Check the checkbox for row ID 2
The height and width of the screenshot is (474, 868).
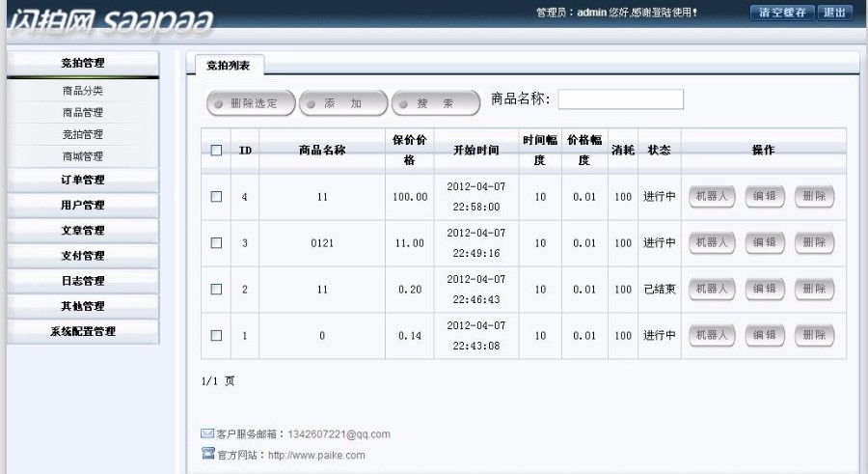coord(216,290)
